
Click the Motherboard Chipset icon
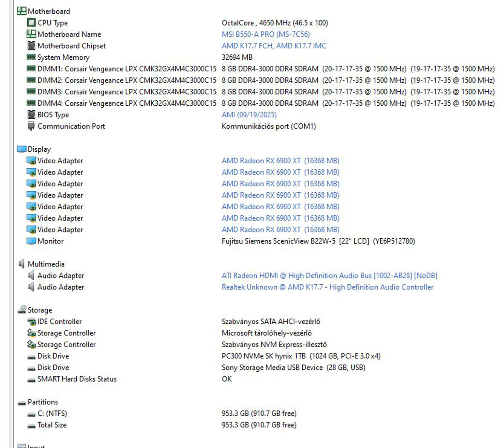click(31, 46)
